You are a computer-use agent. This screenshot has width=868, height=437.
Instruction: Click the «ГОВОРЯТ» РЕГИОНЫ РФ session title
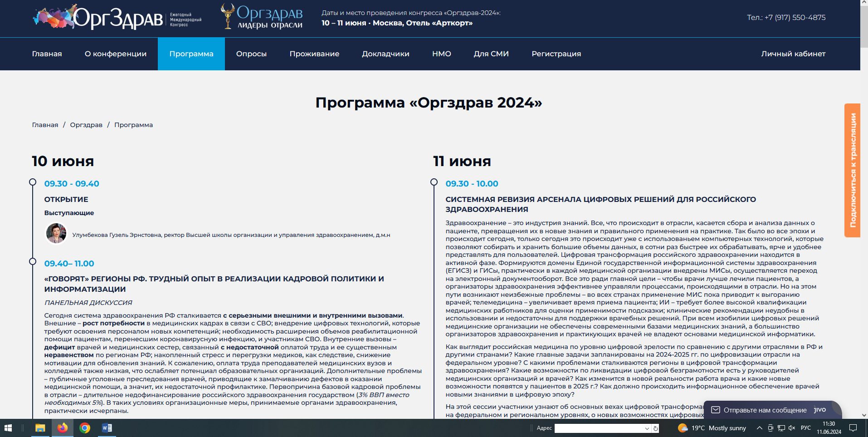point(214,284)
